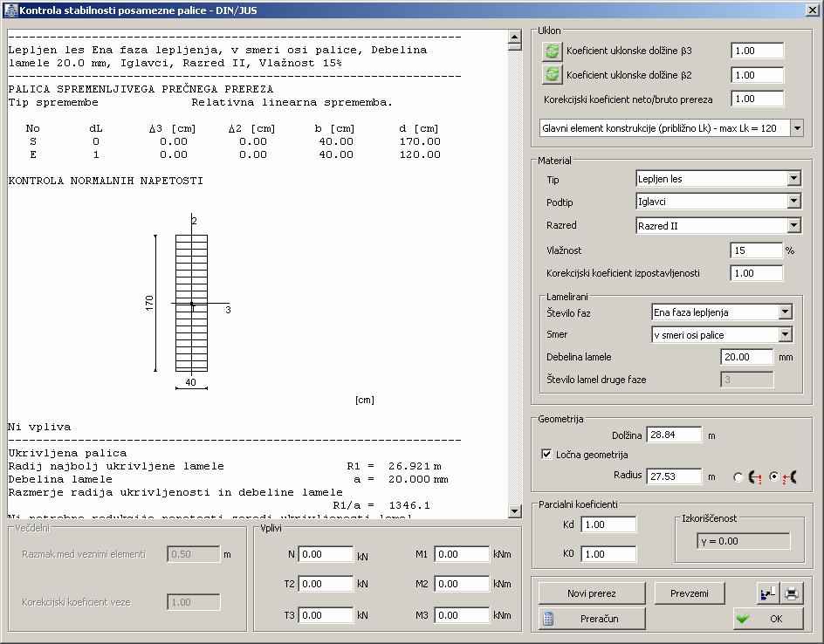The height and width of the screenshot is (644, 824).
Task: Open the Razred dropdown showing Razred II
Action: coord(793,225)
